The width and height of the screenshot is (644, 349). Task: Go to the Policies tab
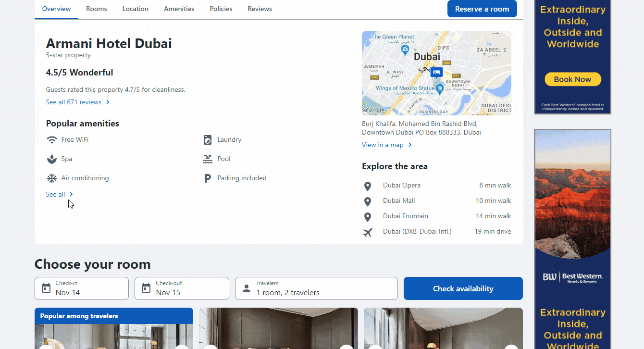pos(221,9)
